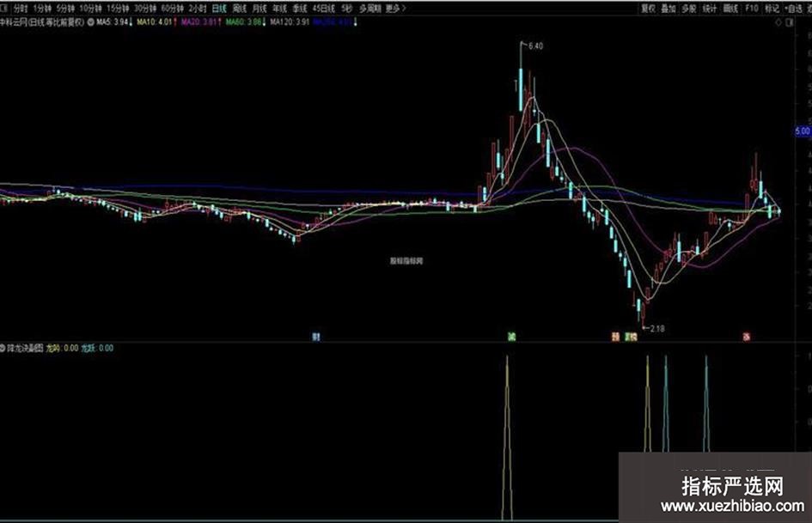The image size is (812, 523).
Task: Click the MA10: 4.01 indicator label
Action: (x=155, y=22)
